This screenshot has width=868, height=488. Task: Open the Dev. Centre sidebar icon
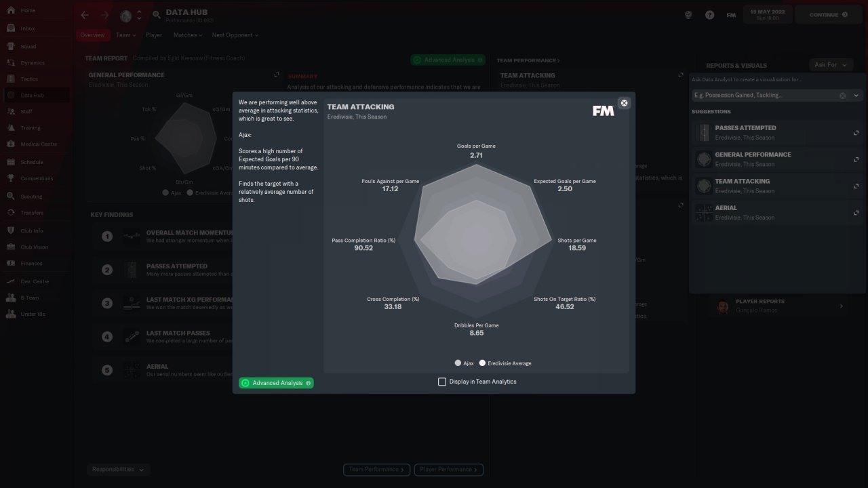pos(11,281)
